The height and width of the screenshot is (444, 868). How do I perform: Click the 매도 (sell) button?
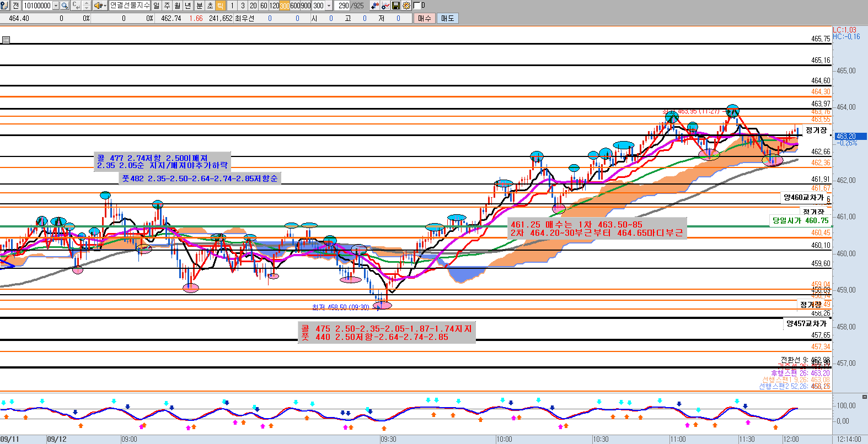coord(447,18)
